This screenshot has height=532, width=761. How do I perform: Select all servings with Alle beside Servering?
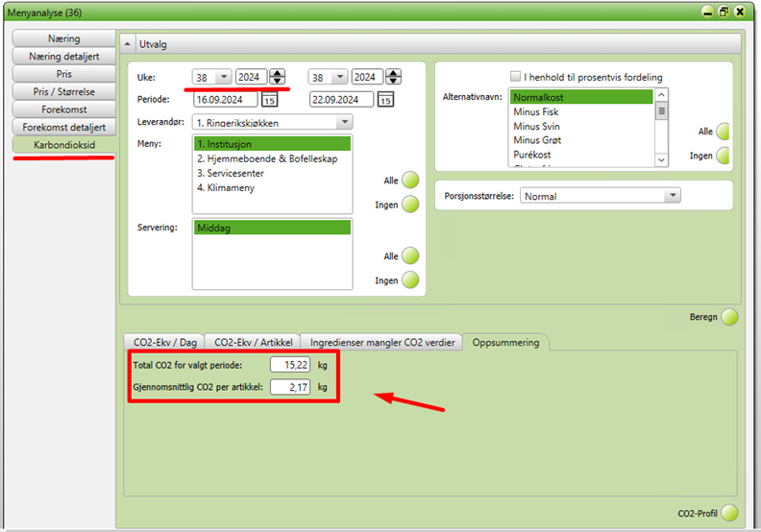click(x=410, y=255)
